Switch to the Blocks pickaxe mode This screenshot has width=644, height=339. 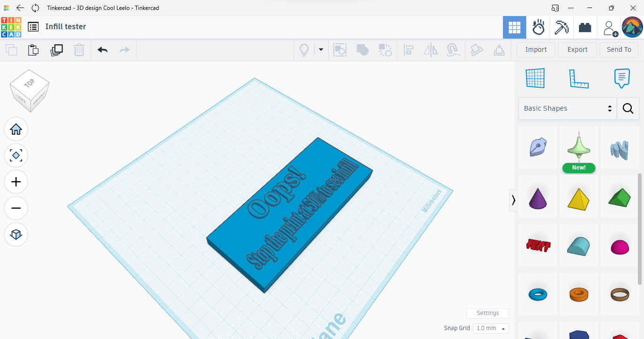click(561, 28)
